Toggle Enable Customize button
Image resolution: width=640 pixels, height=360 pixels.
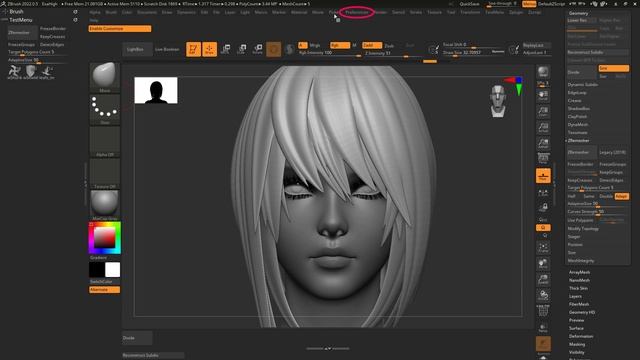120,29
